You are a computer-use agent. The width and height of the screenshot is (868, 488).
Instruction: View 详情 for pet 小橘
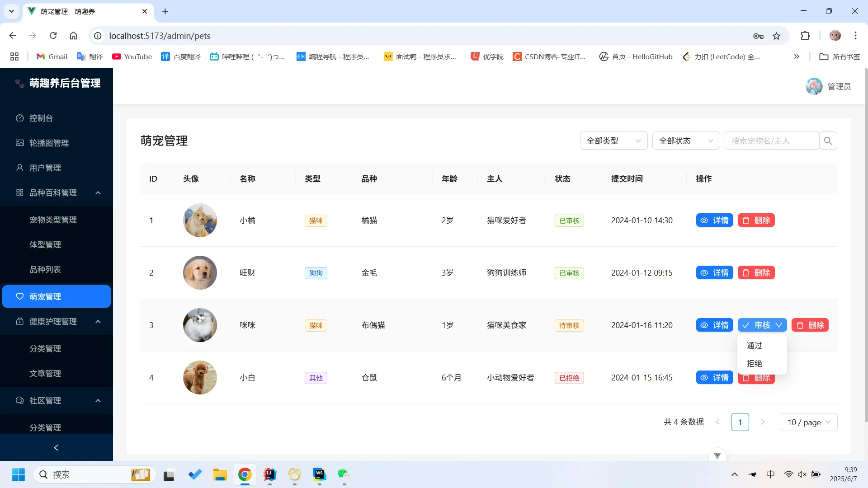click(x=714, y=221)
